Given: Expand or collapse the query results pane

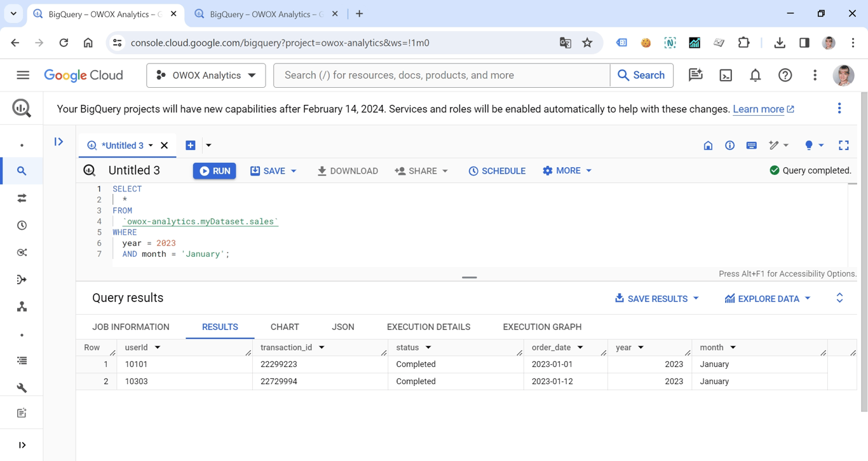Looking at the screenshot, I should (x=839, y=298).
